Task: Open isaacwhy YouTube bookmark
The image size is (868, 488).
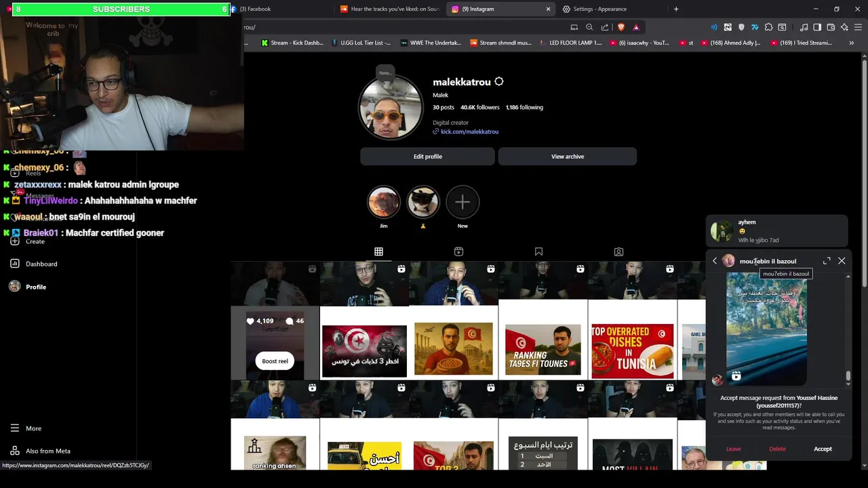Action: point(639,43)
